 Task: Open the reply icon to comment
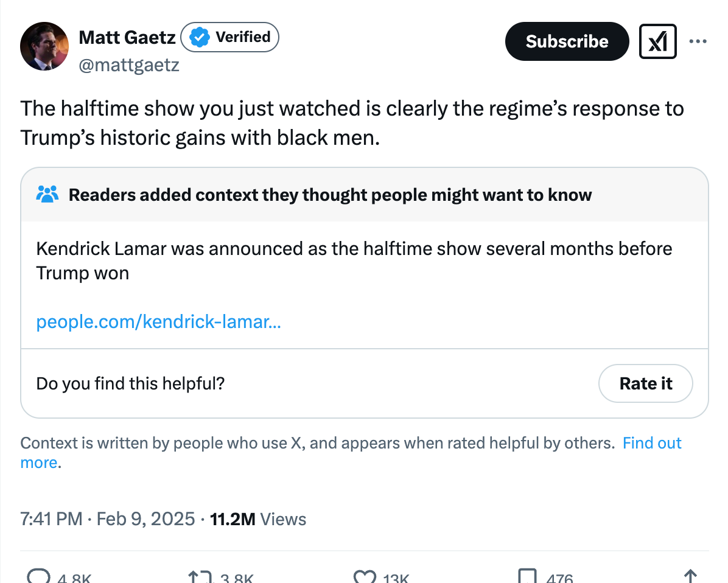pyautogui.click(x=40, y=574)
